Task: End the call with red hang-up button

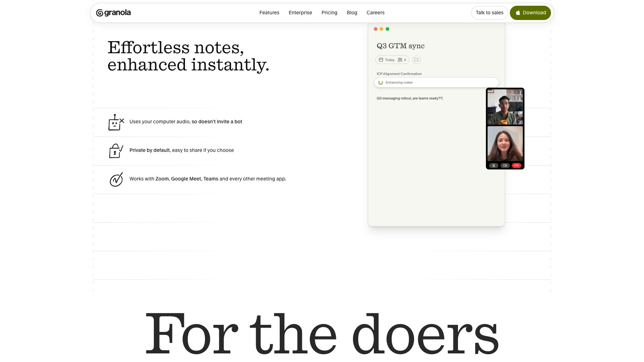Action: [516, 165]
